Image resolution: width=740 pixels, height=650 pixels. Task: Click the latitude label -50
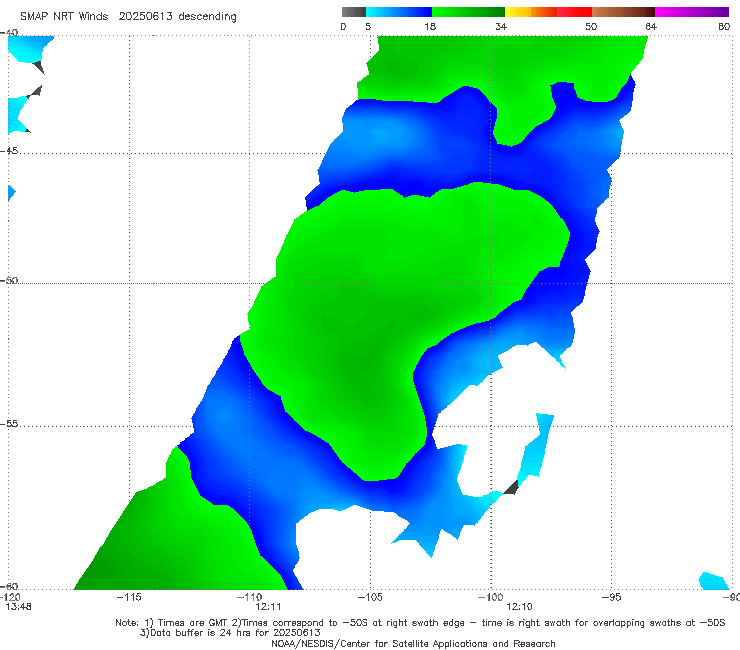coord(9,280)
